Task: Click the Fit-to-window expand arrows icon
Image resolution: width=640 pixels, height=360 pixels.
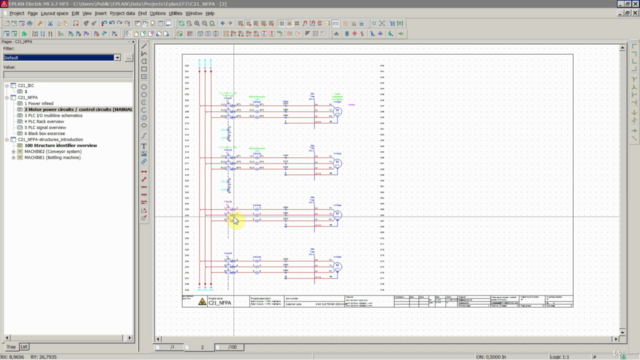Action: click(x=382, y=24)
